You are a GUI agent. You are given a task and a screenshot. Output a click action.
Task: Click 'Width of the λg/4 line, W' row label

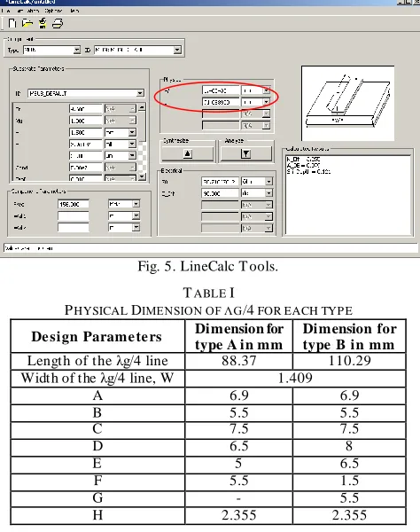(x=97, y=378)
